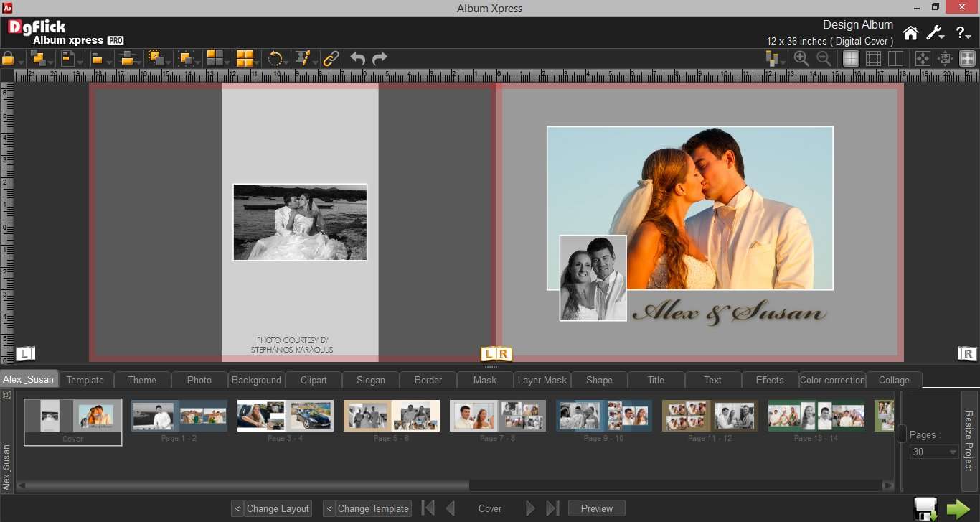Toggle the lock icon in the toolbar
This screenshot has width=980, height=522.
point(7,58)
